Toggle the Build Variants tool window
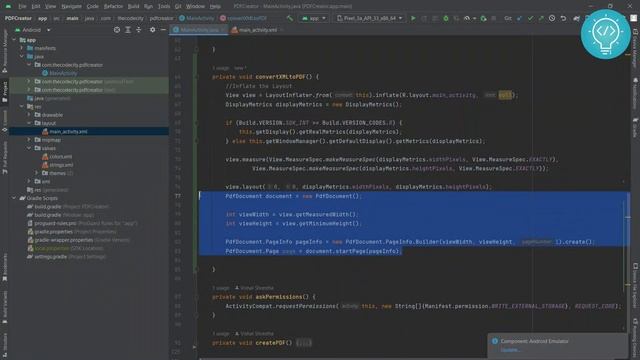640x360 pixels. point(4,307)
